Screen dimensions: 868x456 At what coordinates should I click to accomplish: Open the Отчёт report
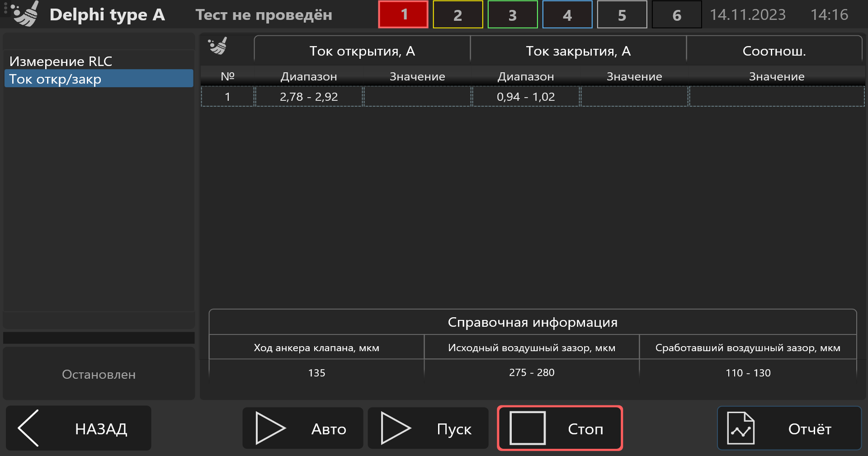789,428
